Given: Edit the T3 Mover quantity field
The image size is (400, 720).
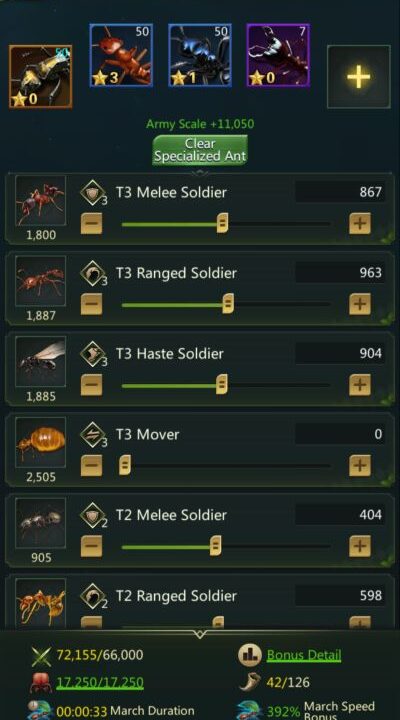Looking at the screenshot, I should click(x=340, y=434).
